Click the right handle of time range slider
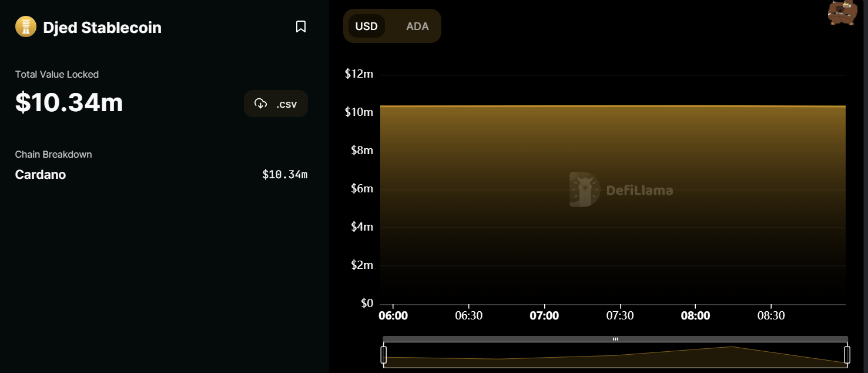 click(x=847, y=355)
